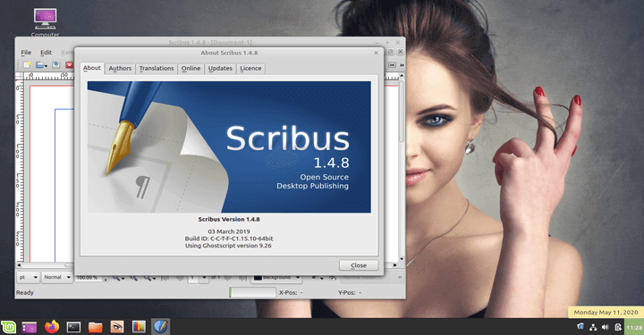The height and width of the screenshot is (335, 644).
Task: Switch to the Translations tab
Action: point(156,69)
